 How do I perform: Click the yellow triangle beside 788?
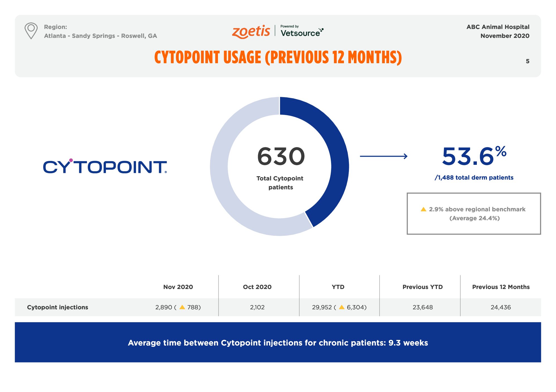pos(182,307)
